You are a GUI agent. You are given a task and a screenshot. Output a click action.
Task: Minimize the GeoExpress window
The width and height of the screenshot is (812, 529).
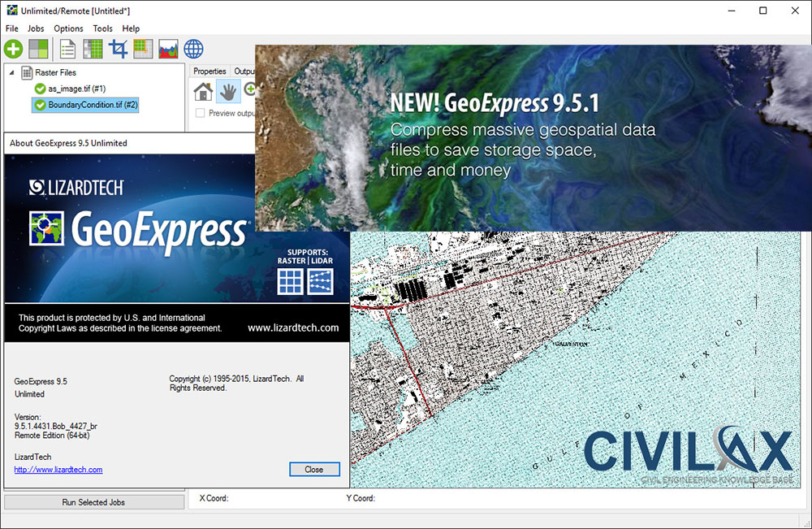(732, 11)
